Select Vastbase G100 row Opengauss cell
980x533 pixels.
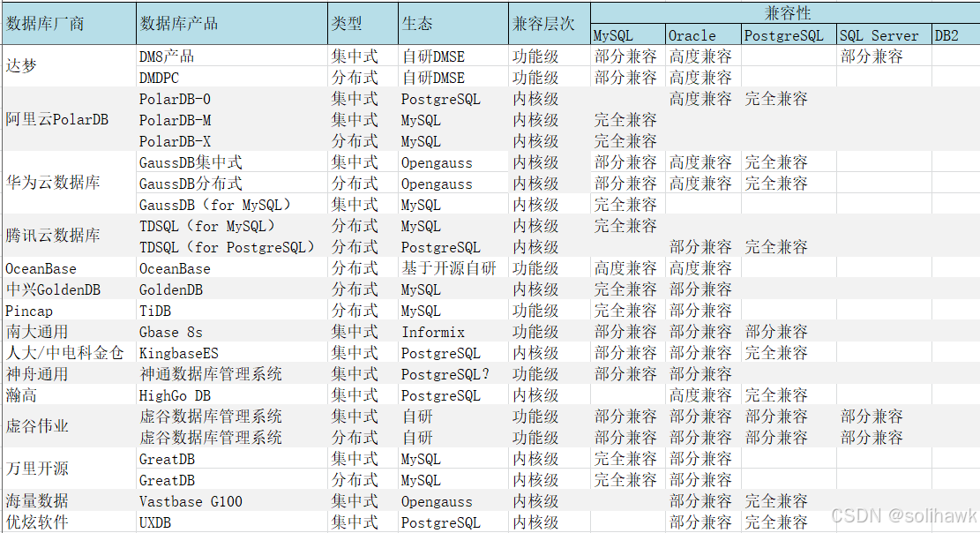pos(453,501)
